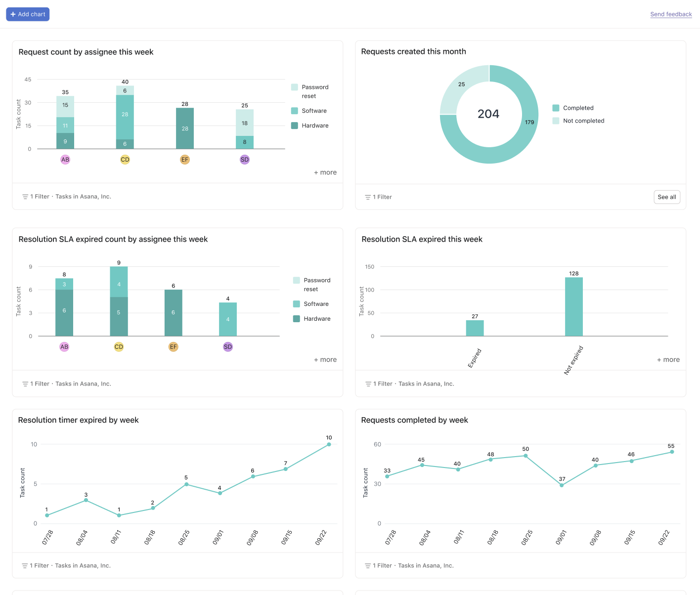The width and height of the screenshot is (700, 595).
Task: Toggle the Password reset legend entry
Action: [310, 91]
